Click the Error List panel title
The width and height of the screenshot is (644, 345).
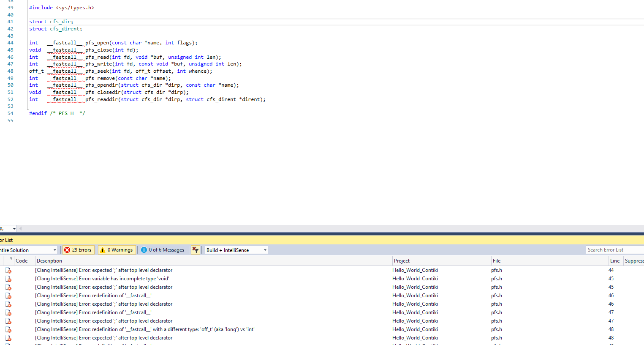6,240
